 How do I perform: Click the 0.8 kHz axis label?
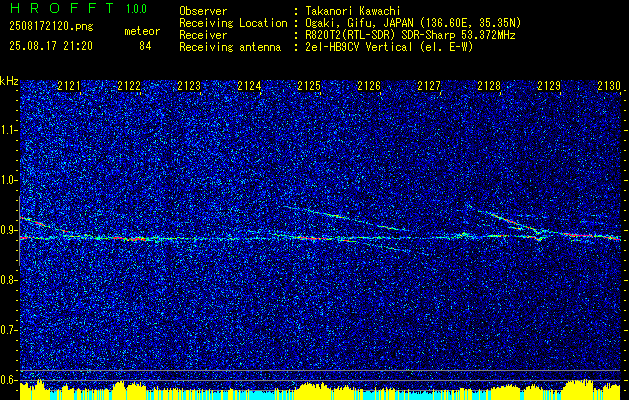(9, 280)
